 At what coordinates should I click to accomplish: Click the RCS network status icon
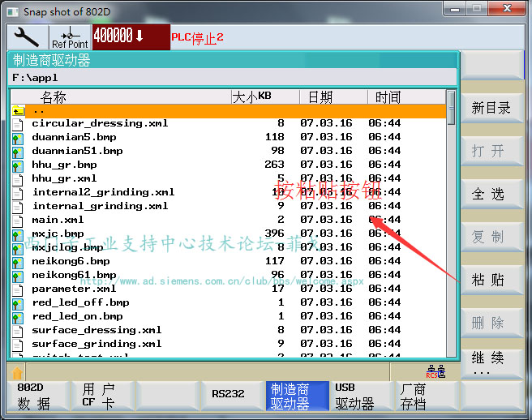point(435,371)
